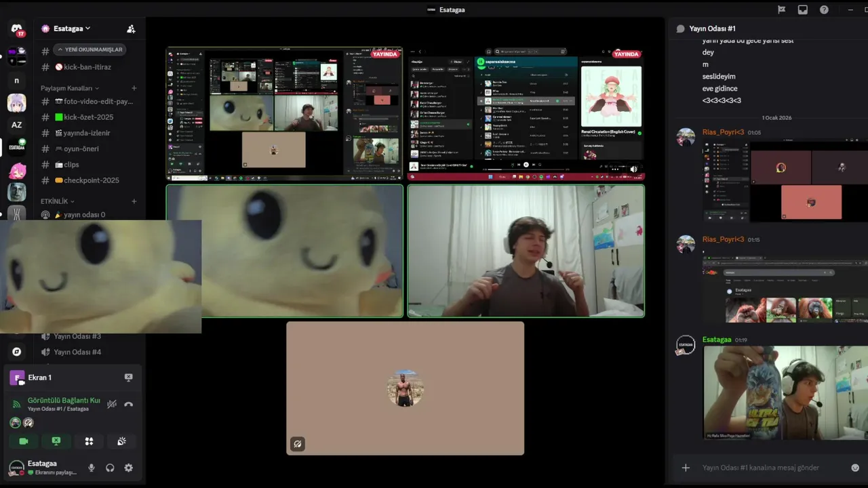
Task: Click voice connection signal icon
Action: [17, 405]
